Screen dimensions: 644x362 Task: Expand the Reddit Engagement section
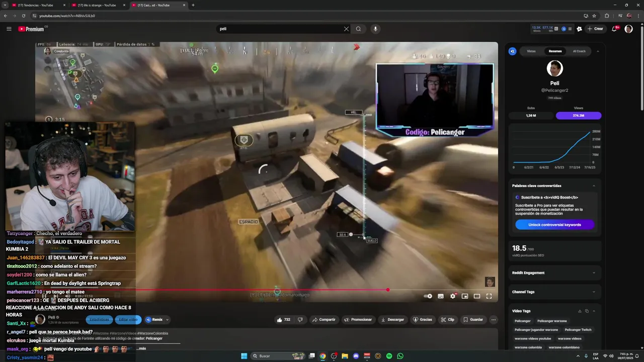594,273
